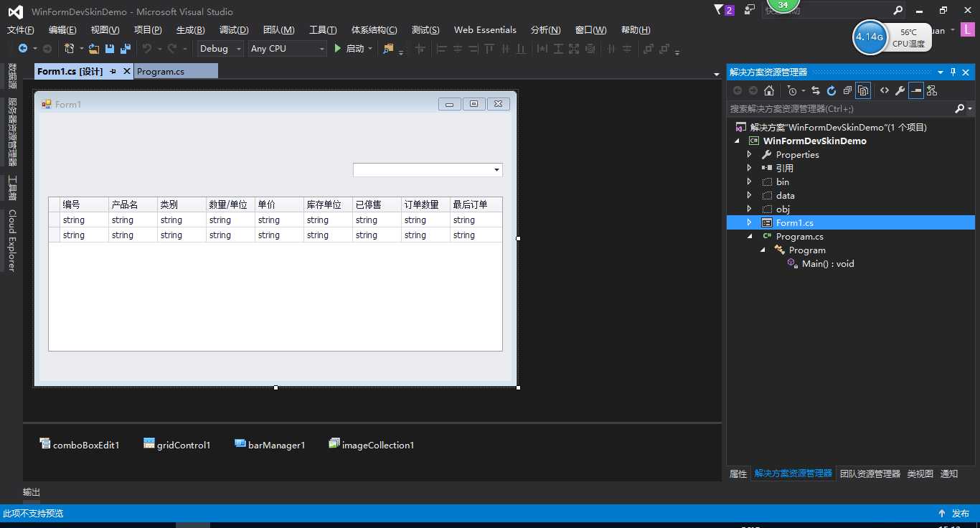Image resolution: width=980 pixels, height=528 pixels.
Task: Open the Web Essentials menu
Action: pyautogui.click(x=485, y=30)
